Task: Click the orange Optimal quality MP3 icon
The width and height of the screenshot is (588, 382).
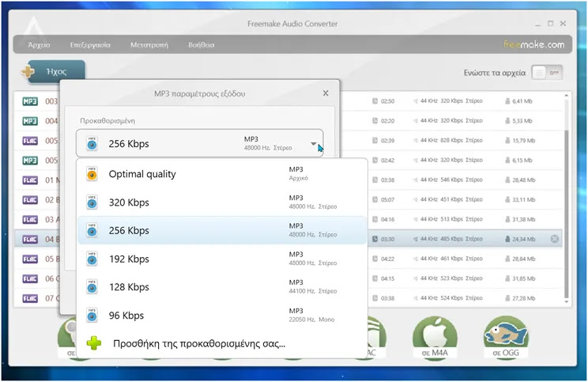Action: tap(92, 174)
